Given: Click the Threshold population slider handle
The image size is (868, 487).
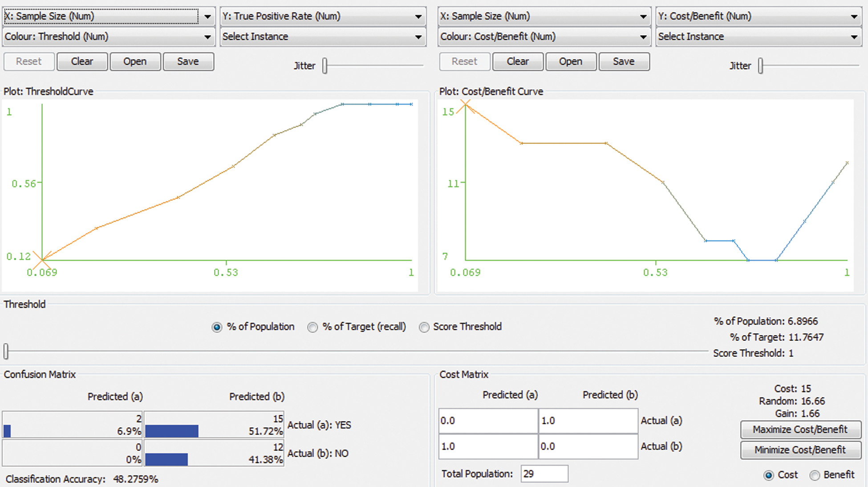Looking at the screenshot, I should pyautogui.click(x=6, y=351).
